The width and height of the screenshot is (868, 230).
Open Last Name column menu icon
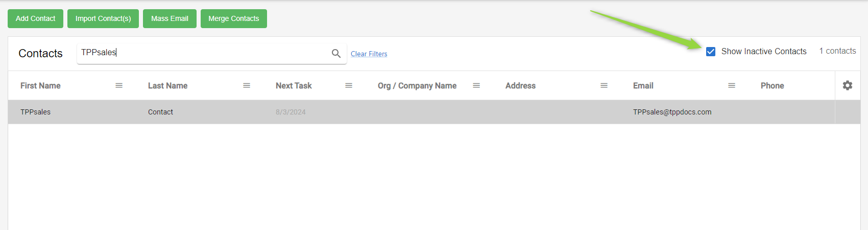(247, 85)
